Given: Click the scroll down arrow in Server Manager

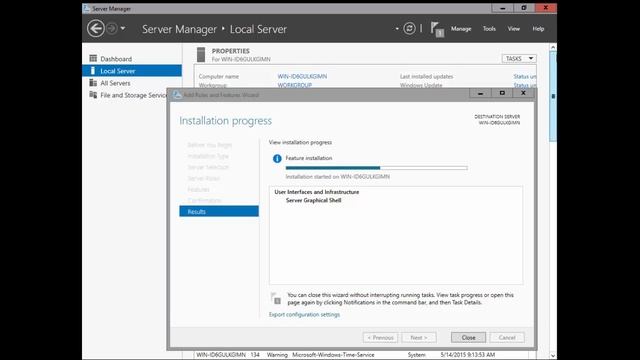Looking at the screenshot, I should click(553, 356).
